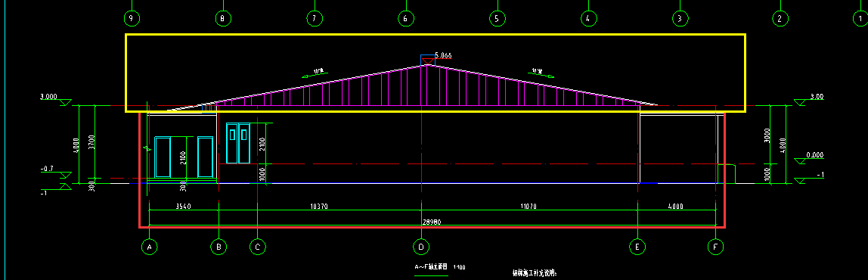Click the 1:100 scale text

[459, 267]
